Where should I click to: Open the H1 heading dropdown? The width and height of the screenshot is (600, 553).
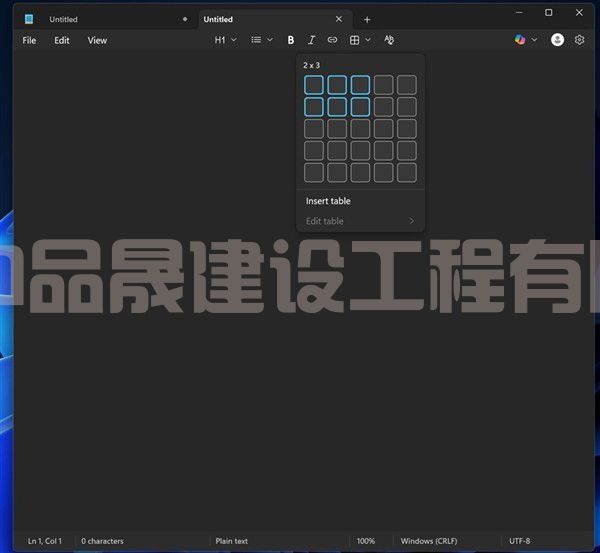(x=225, y=40)
